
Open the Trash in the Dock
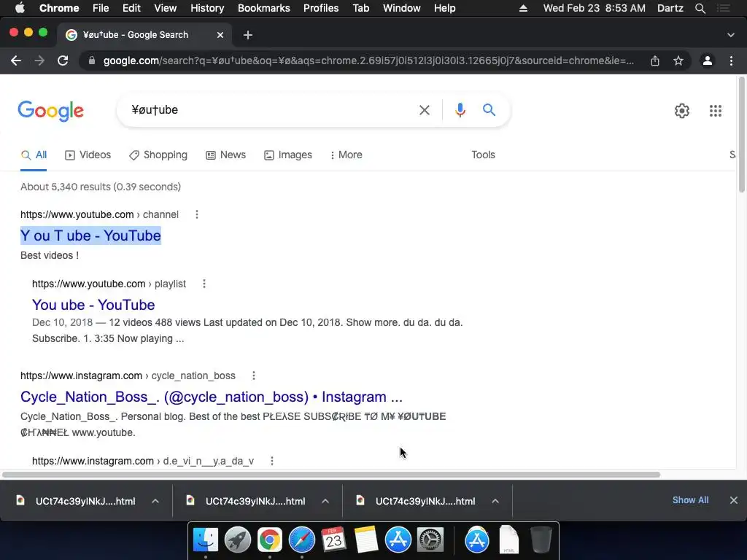541,540
